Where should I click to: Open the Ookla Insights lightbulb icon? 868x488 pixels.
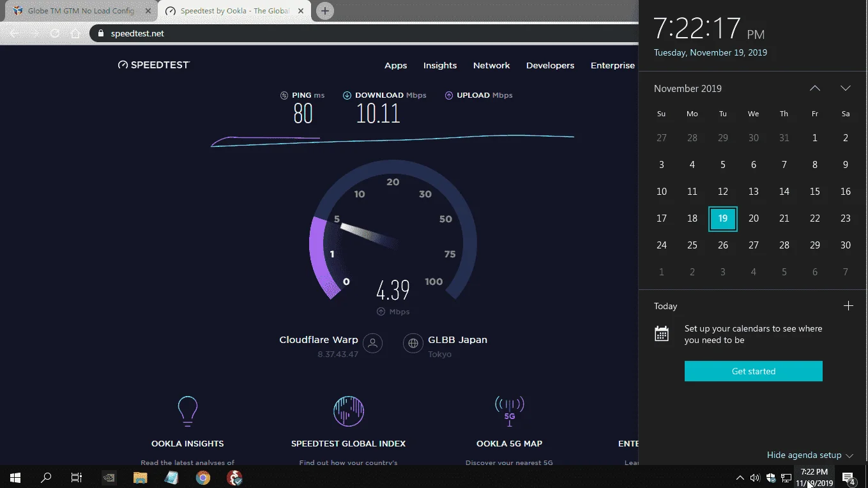click(x=187, y=411)
